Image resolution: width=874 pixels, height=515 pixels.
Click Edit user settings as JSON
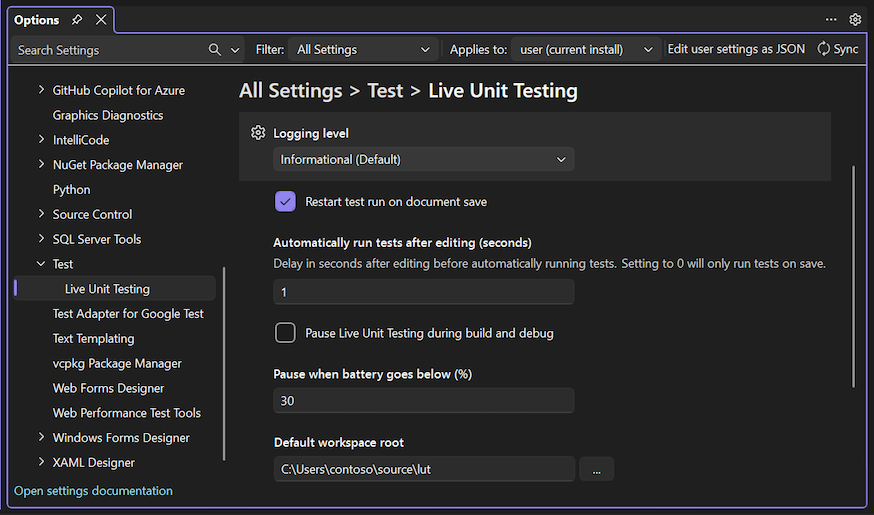pyautogui.click(x=736, y=49)
